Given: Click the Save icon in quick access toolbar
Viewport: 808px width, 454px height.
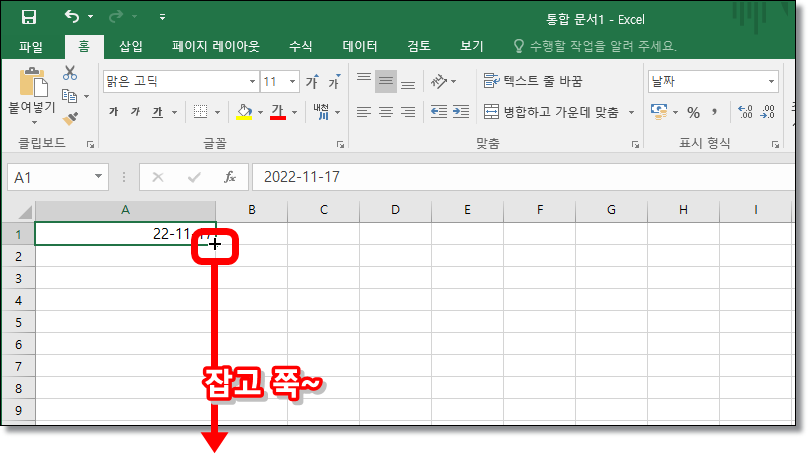Looking at the screenshot, I should 29,17.
